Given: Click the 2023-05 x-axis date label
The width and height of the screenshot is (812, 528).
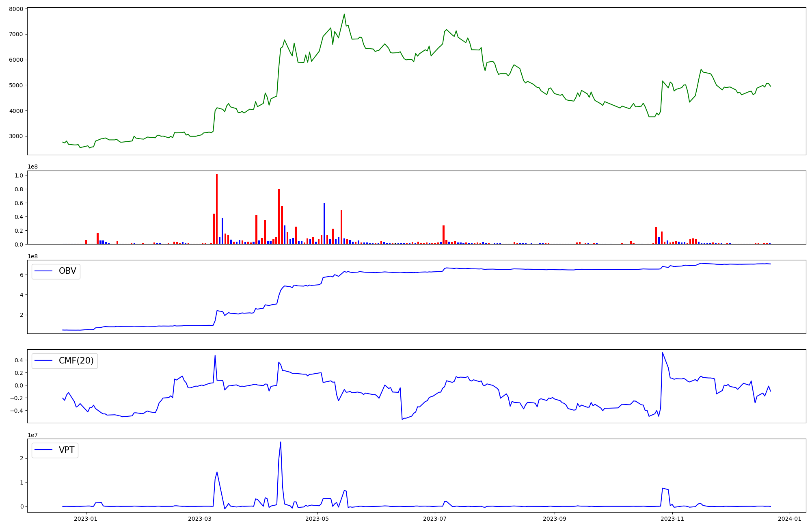Looking at the screenshot, I should 317,518.
